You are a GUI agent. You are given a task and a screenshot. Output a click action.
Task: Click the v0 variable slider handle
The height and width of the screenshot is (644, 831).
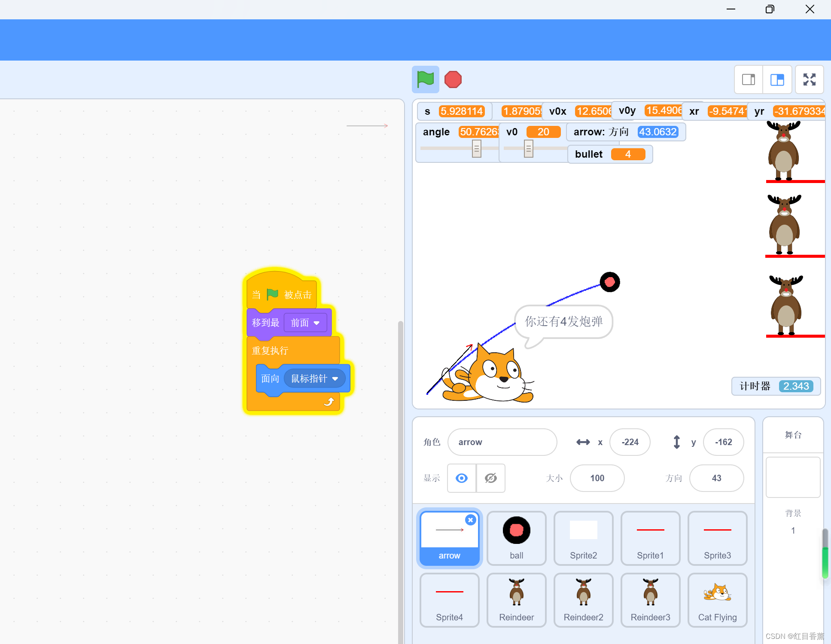[528, 149]
